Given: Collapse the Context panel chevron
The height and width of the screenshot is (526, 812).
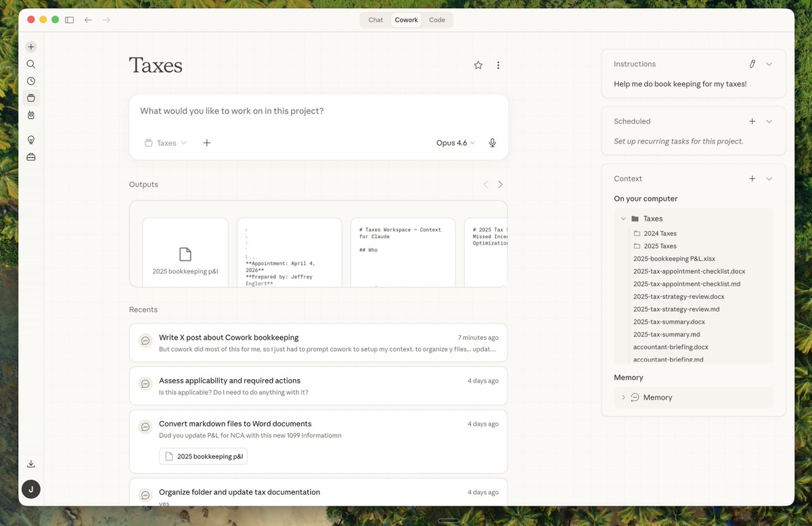Looking at the screenshot, I should (x=769, y=179).
